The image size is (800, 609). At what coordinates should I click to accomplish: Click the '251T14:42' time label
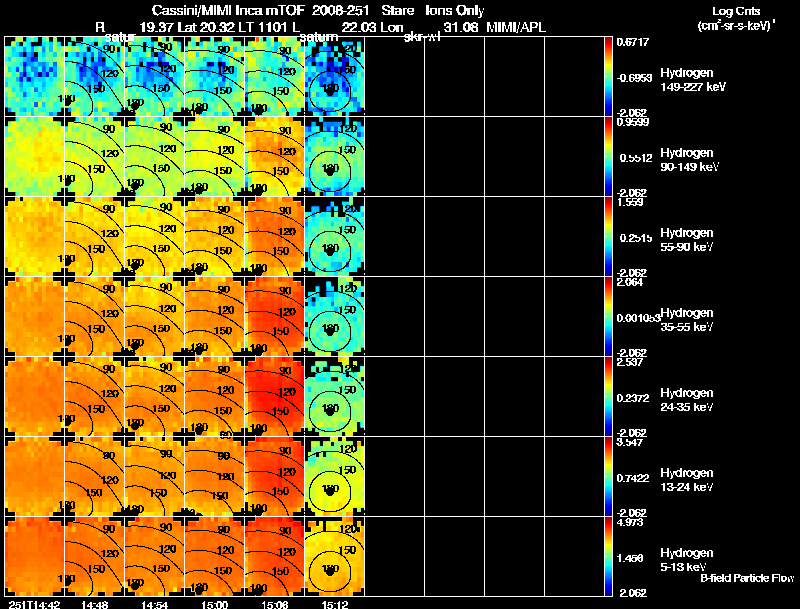click(x=35, y=604)
